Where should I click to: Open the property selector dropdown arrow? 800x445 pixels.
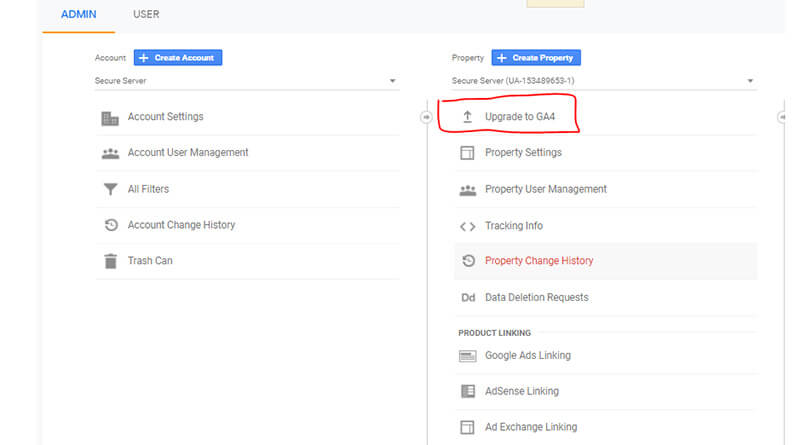(750, 81)
